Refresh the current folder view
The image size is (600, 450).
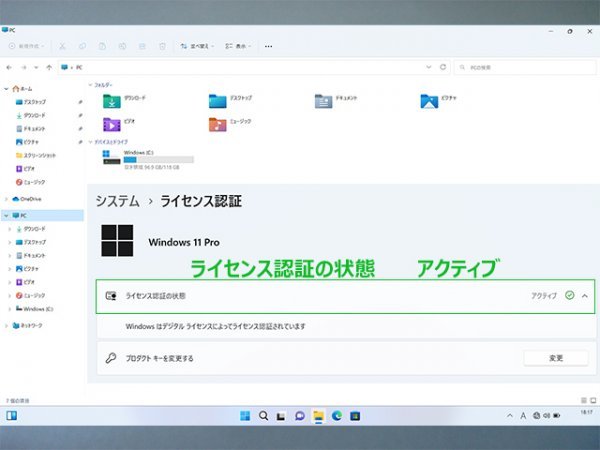tap(443, 67)
